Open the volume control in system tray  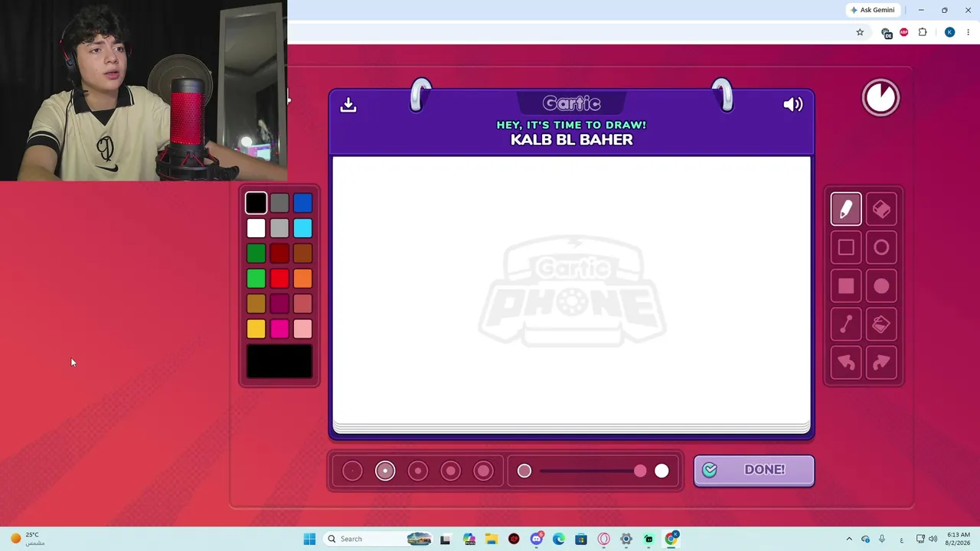click(x=933, y=539)
